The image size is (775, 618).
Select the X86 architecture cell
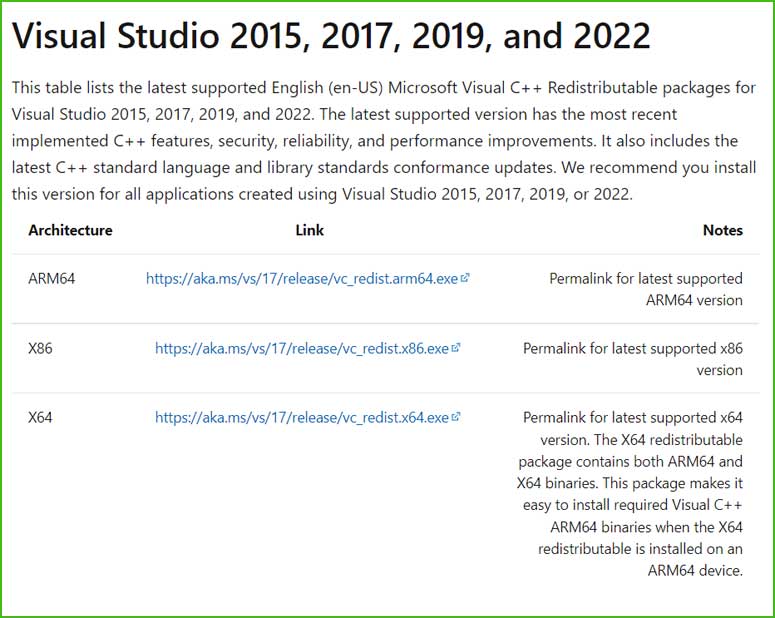click(40, 349)
